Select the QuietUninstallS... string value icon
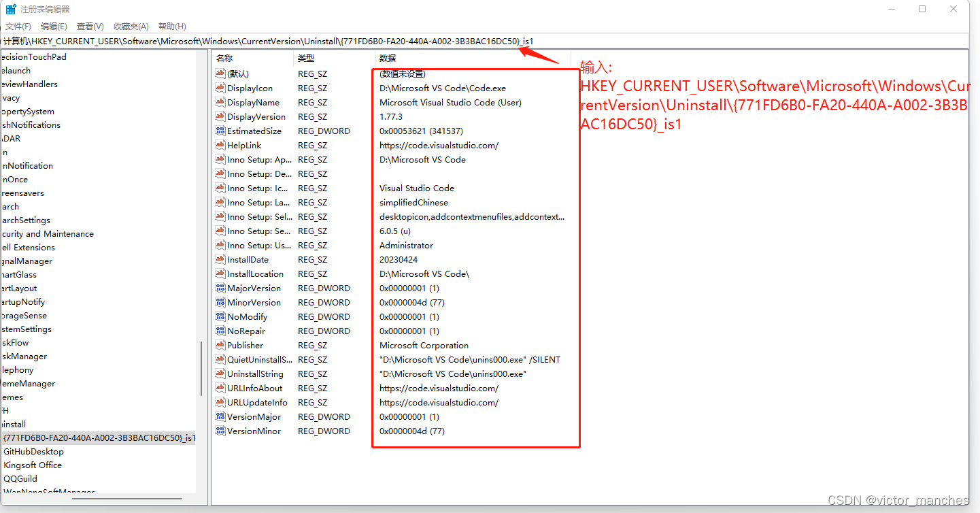This screenshot has height=513, width=980. pos(220,359)
